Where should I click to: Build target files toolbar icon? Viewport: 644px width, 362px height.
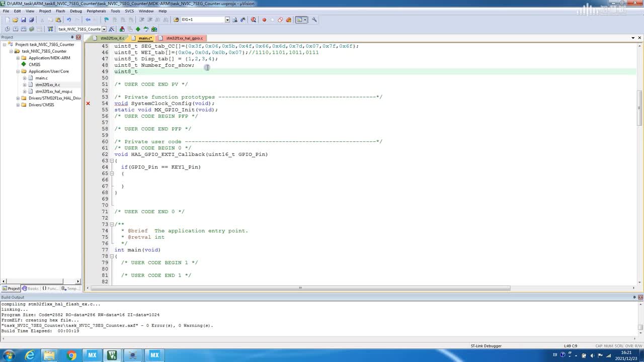15,29
